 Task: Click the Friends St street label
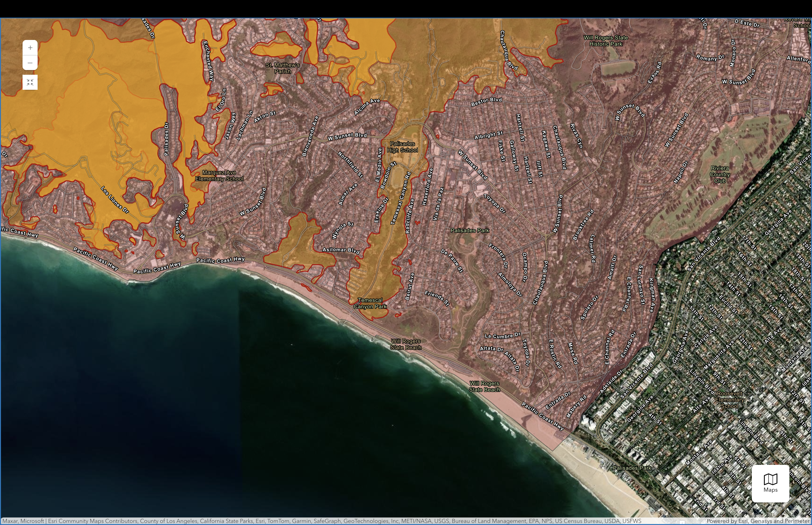[x=437, y=298]
